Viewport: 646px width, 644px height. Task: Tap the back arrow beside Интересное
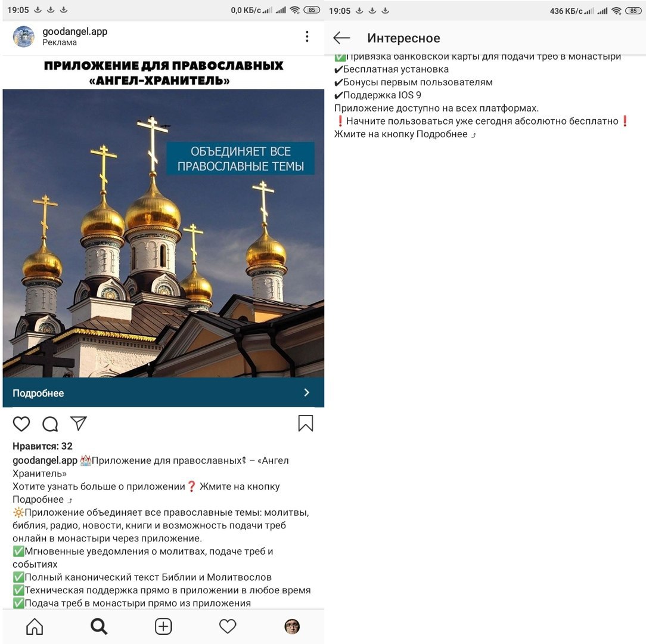tap(341, 38)
